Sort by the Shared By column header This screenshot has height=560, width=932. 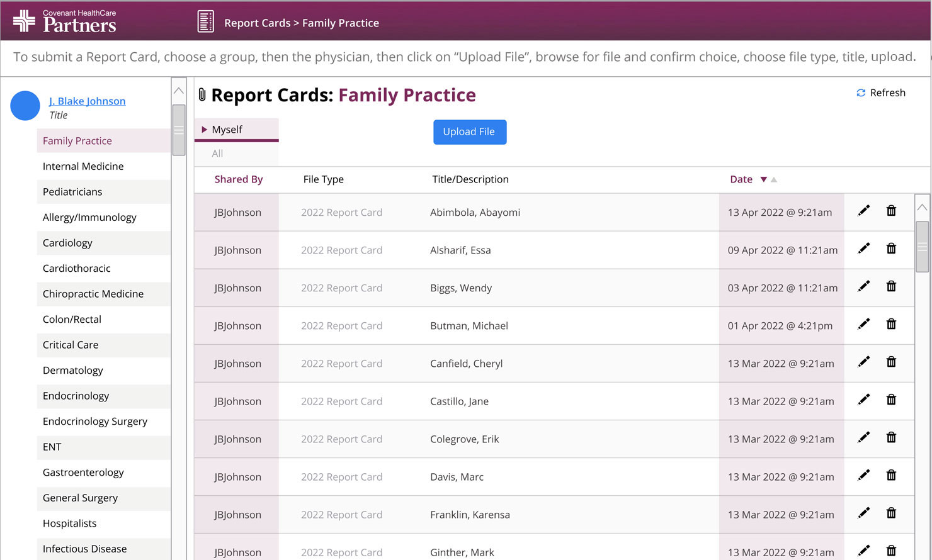(239, 179)
